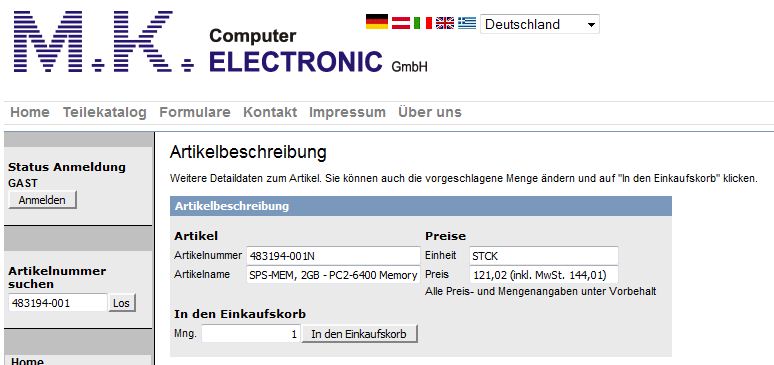Open Home in top navigation
The image size is (774, 365).
pos(30,113)
